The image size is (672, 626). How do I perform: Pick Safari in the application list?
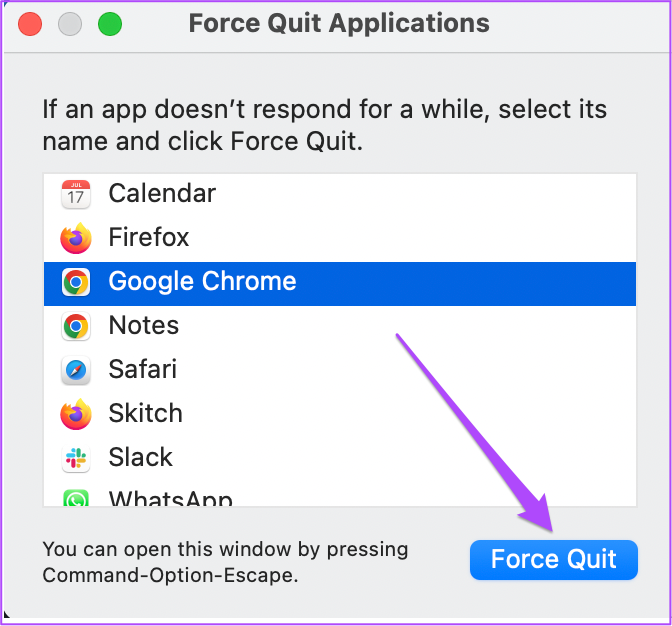340,371
